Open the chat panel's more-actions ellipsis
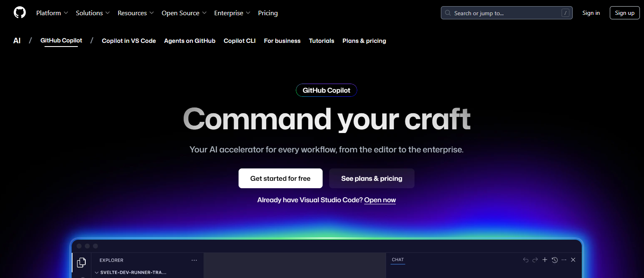 [564, 260]
